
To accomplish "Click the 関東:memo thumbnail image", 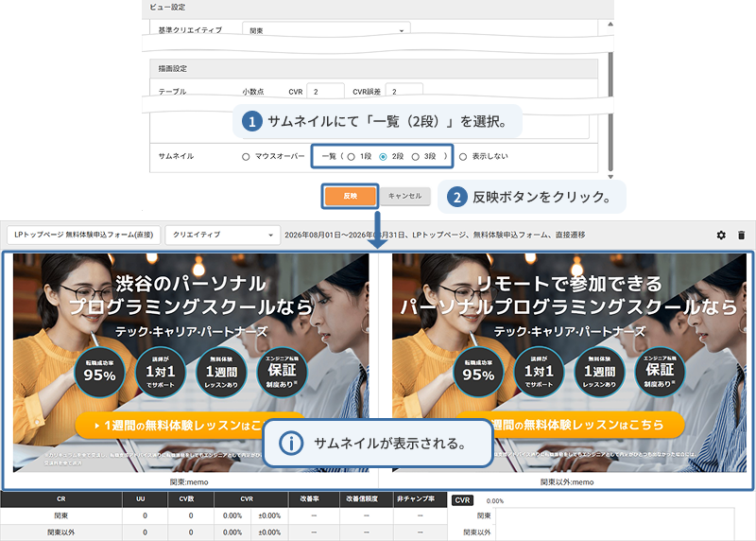I will click(x=191, y=362).
